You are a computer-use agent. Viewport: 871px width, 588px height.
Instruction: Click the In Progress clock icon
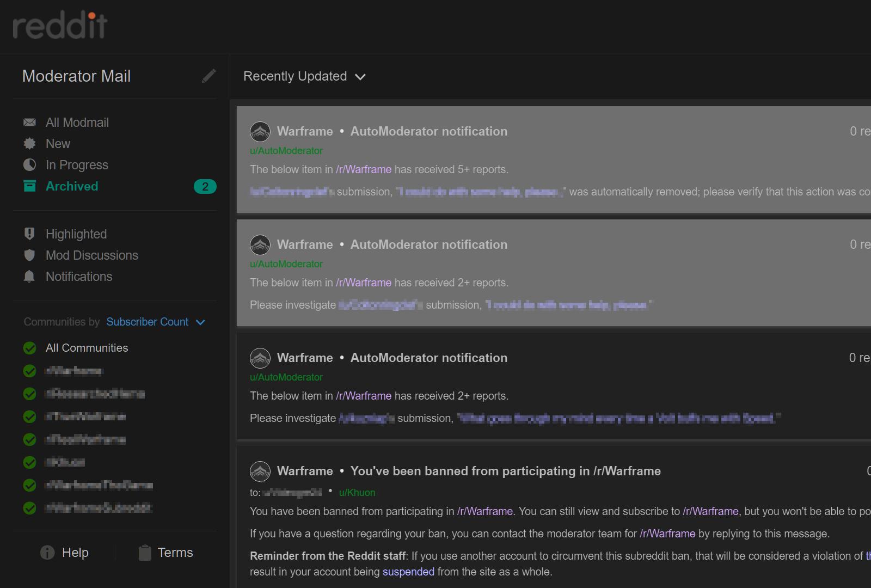(29, 165)
